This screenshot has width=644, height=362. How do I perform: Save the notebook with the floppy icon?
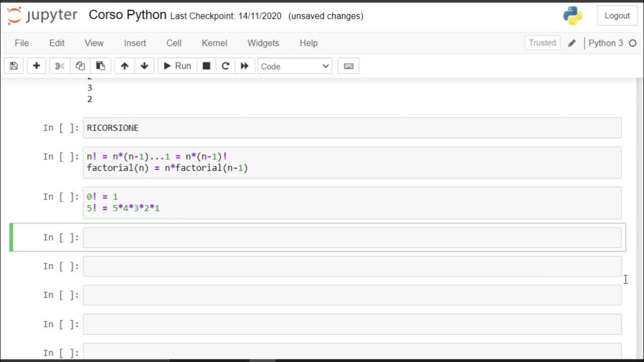[x=14, y=66]
